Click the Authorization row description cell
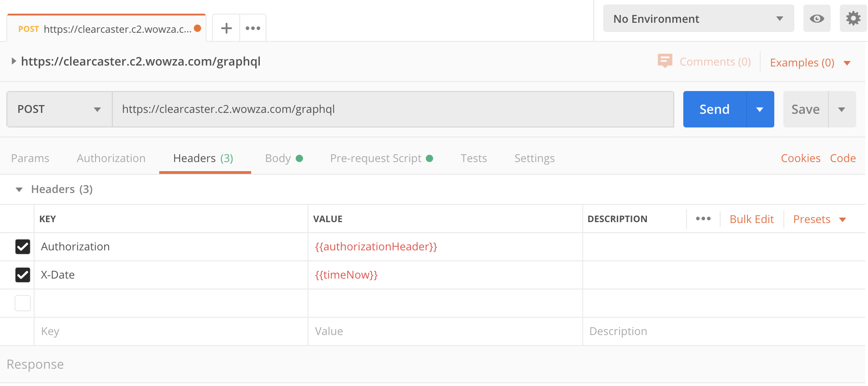Viewport: 868px width, 386px height. point(724,247)
